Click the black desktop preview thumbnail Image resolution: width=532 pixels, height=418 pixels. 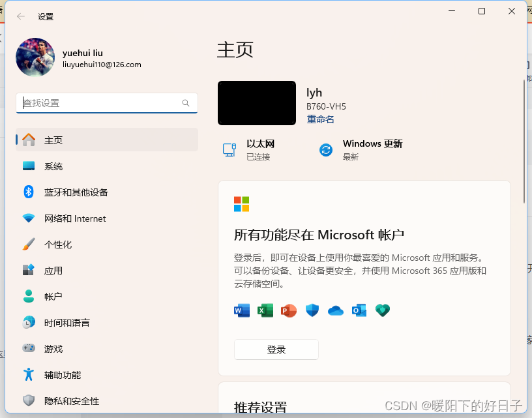pyautogui.click(x=257, y=103)
